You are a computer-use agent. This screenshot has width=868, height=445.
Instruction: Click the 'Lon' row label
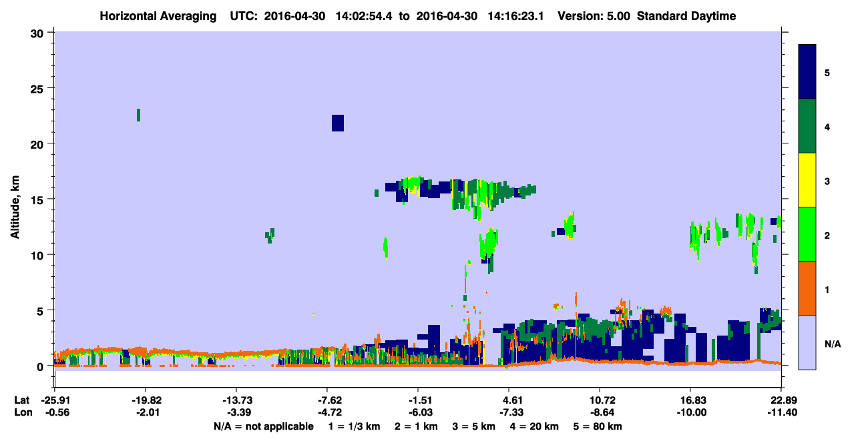(x=23, y=412)
